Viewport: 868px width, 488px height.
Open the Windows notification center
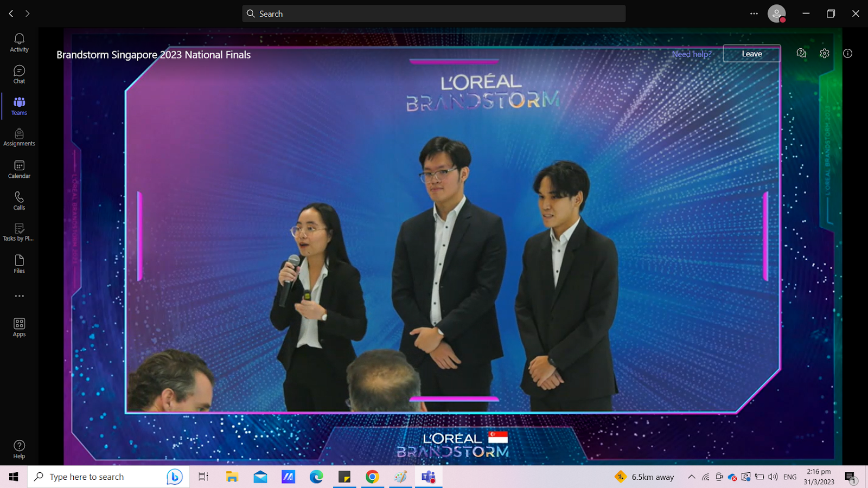pos(851,477)
